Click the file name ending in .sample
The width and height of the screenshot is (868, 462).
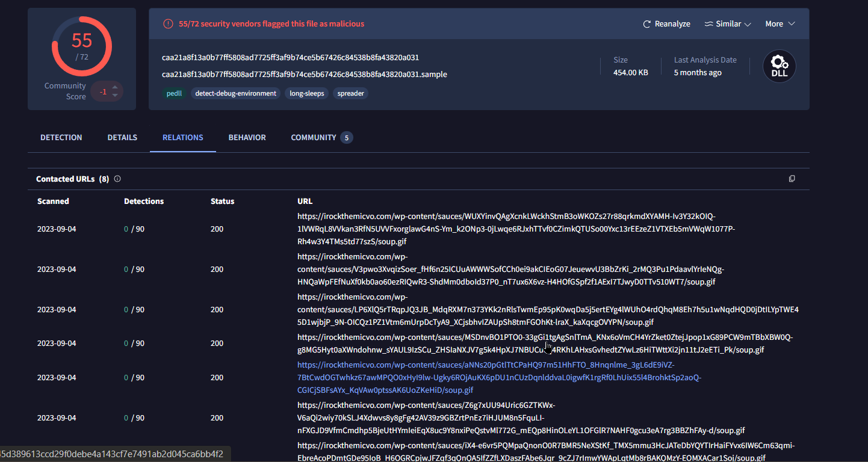(305, 75)
